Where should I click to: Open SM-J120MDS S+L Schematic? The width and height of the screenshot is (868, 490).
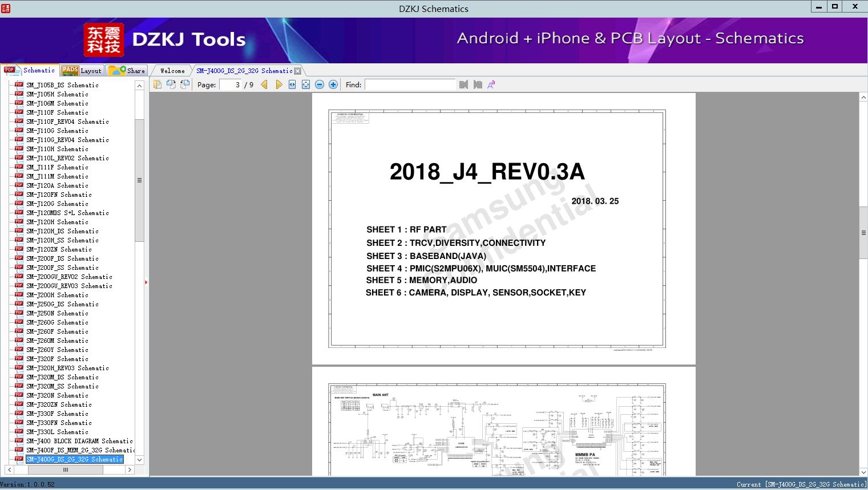67,213
